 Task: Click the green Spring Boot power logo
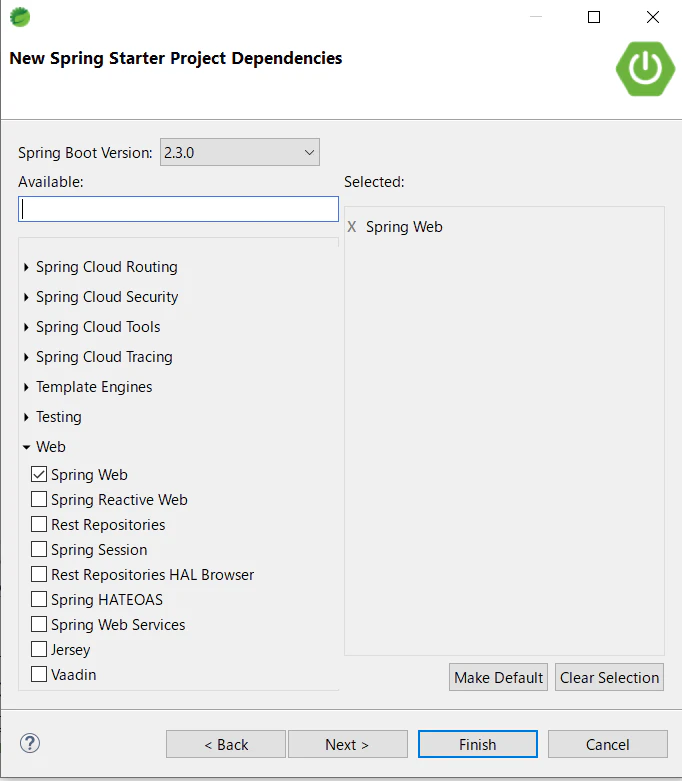tap(645, 69)
